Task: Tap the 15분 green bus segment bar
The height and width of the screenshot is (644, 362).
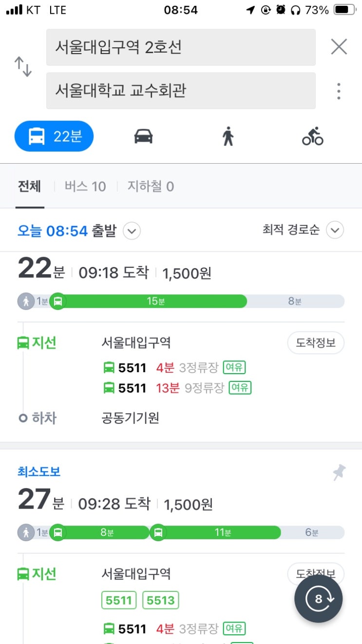Action: click(x=155, y=302)
